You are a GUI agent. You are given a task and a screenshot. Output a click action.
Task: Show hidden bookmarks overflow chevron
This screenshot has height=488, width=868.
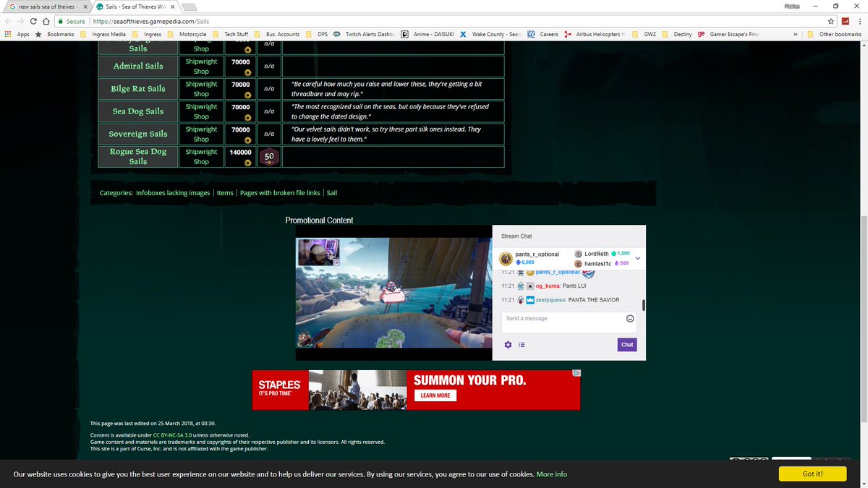[x=796, y=34]
